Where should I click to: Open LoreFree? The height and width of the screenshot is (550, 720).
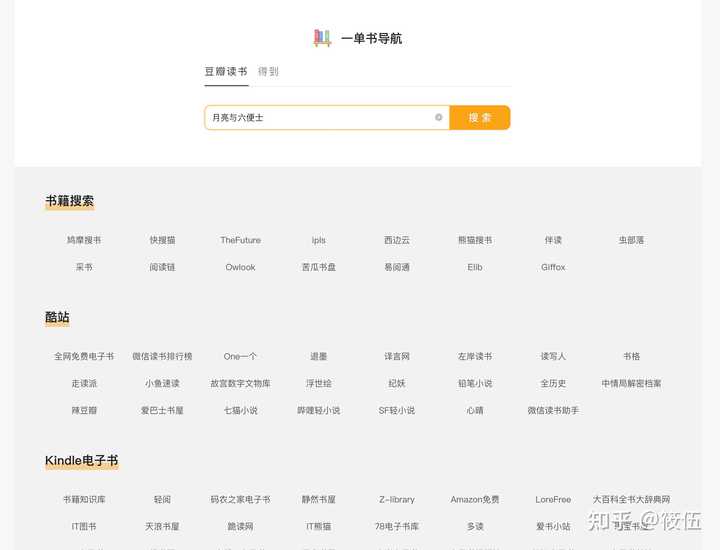click(553, 499)
